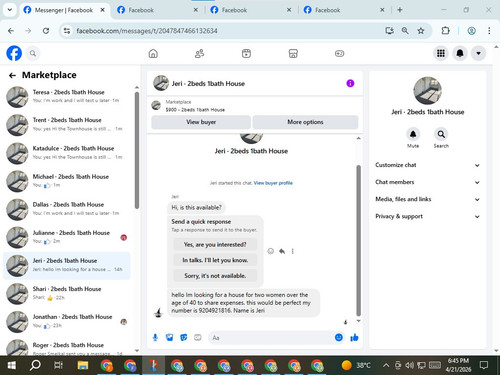The image size is (500, 375).
Task: Open the account dropdown arrow in header
Action: pos(478,53)
